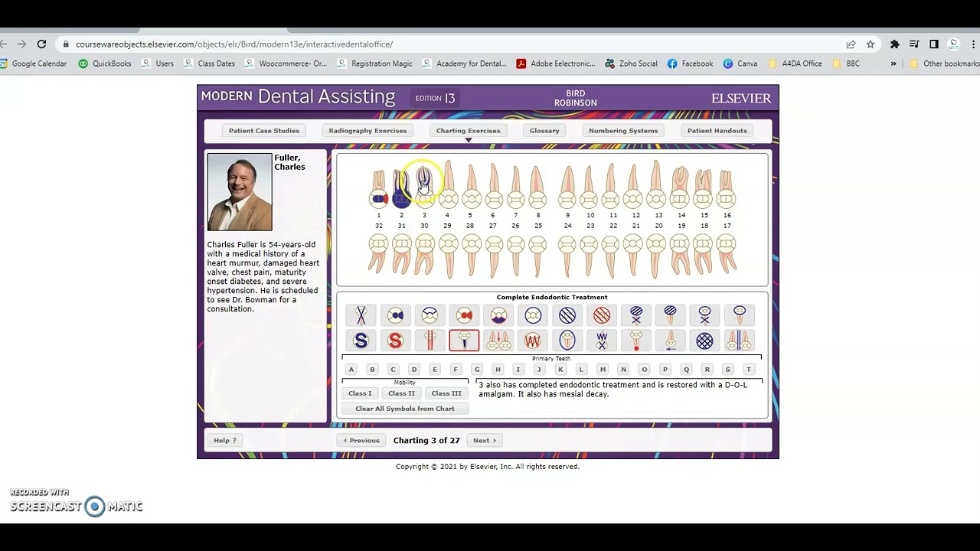Switch to Radiography Exercises tab
This screenshot has width=980, height=551.
[x=367, y=131]
